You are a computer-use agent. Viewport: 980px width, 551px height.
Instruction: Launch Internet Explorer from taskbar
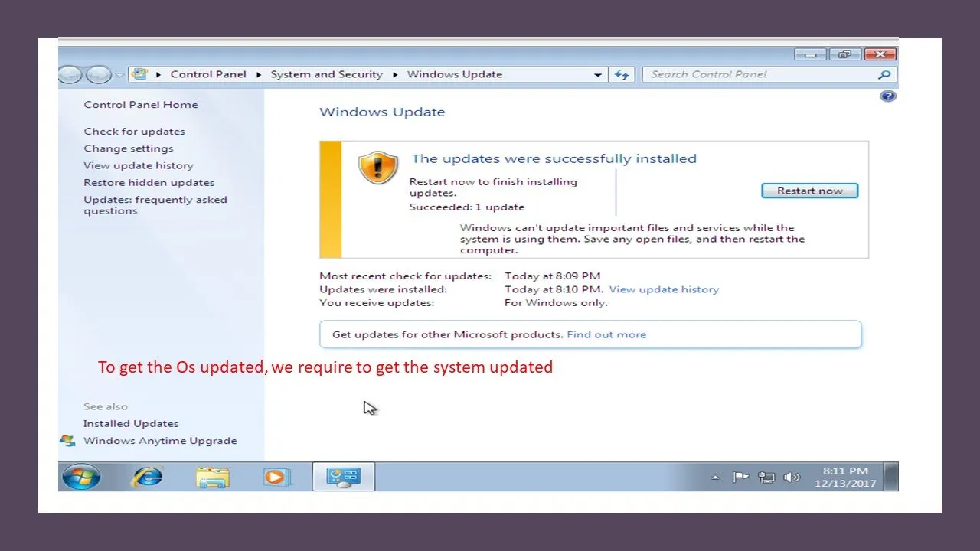(x=147, y=477)
